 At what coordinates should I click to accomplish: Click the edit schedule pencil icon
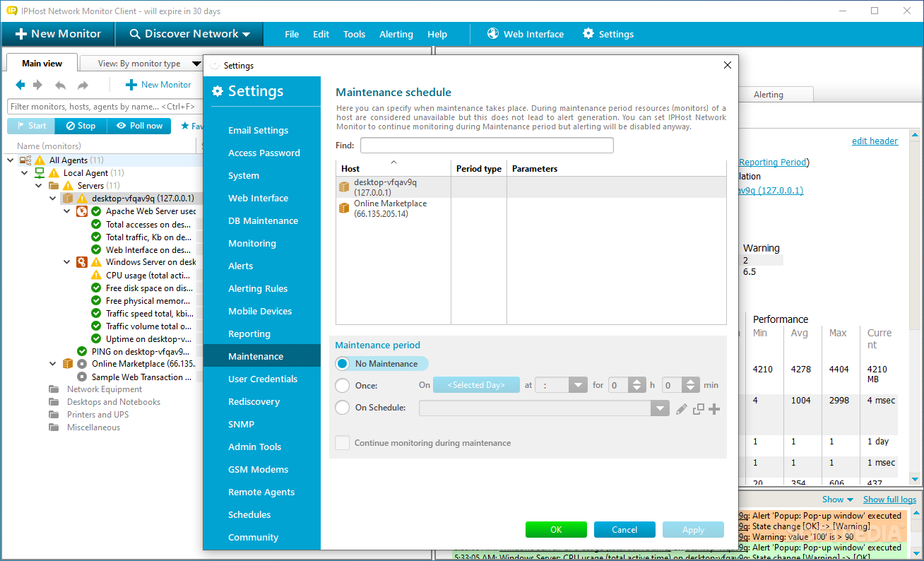click(x=681, y=408)
